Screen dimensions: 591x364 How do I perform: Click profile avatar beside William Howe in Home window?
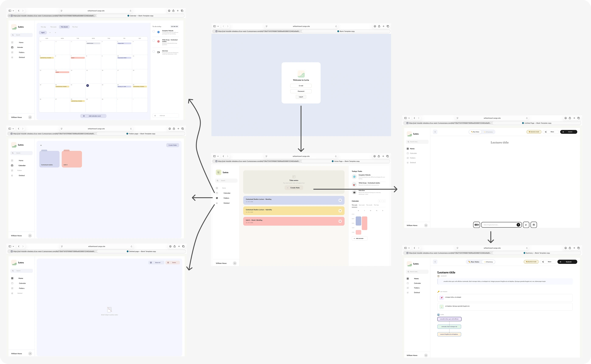click(x=235, y=263)
